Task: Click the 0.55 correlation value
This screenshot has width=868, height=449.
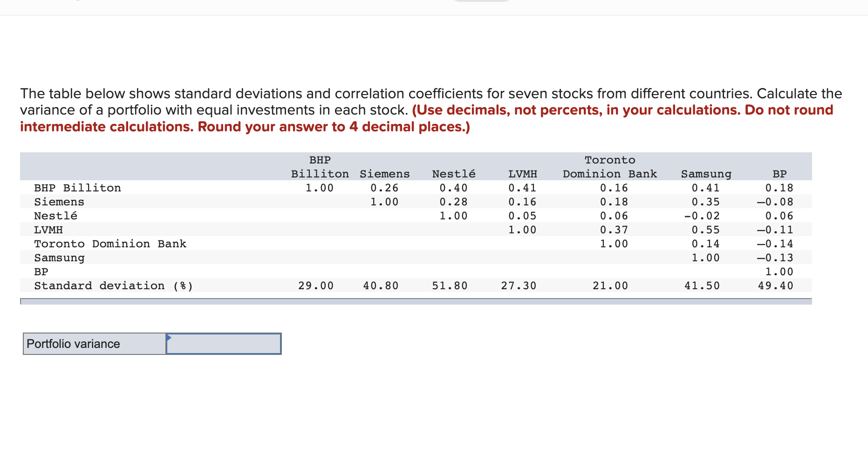Action: (705, 230)
